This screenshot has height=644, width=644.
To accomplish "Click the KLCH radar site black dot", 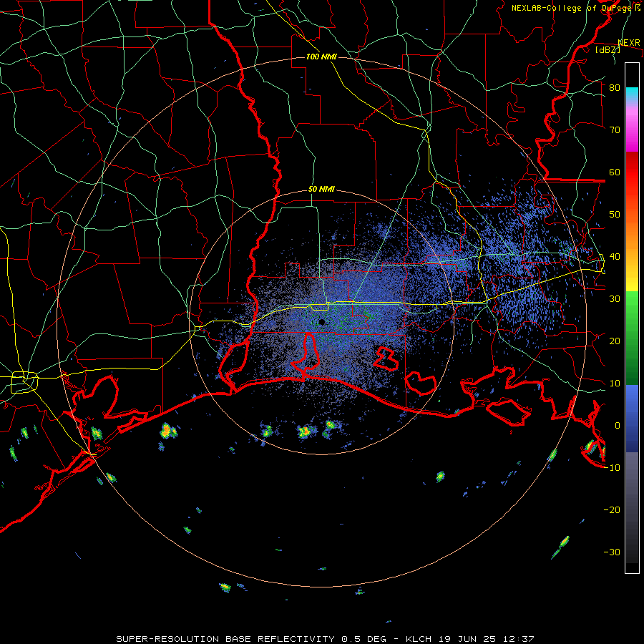I will point(322,322).
